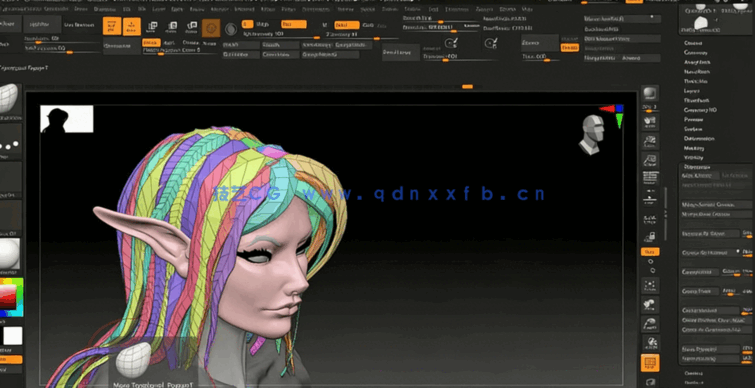This screenshot has width=755, height=388.
Task: Toggle the orange PolyF polyframe icon
Action: (x=650, y=362)
